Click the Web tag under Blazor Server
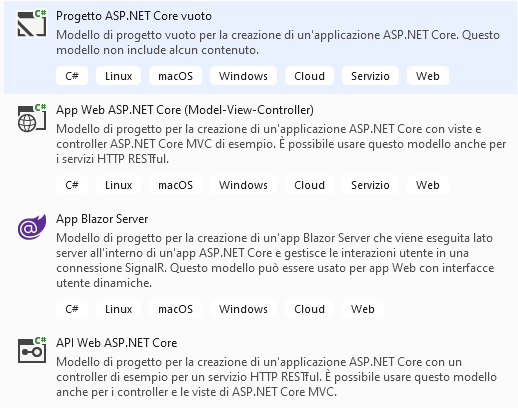Viewport: 518px width, 408px height. pyautogui.click(x=363, y=309)
